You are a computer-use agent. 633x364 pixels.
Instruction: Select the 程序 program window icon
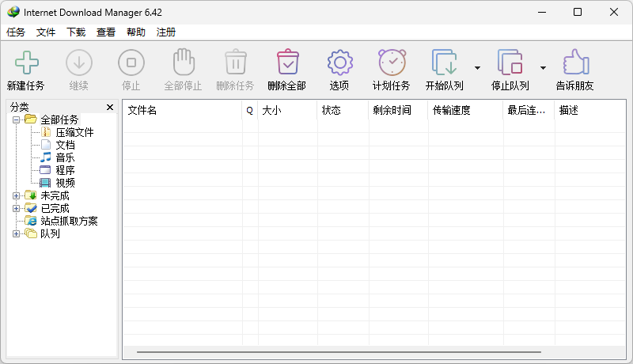tap(45, 170)
